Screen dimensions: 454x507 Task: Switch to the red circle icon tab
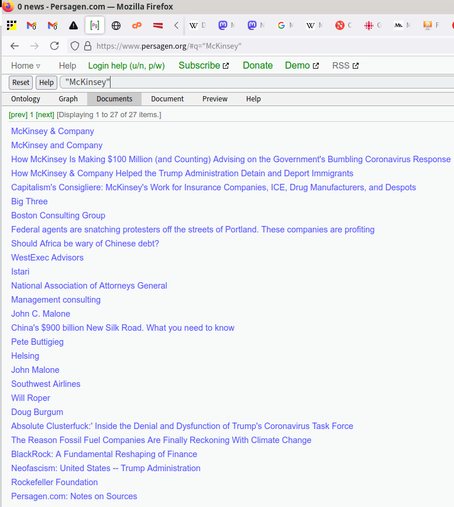344,25
